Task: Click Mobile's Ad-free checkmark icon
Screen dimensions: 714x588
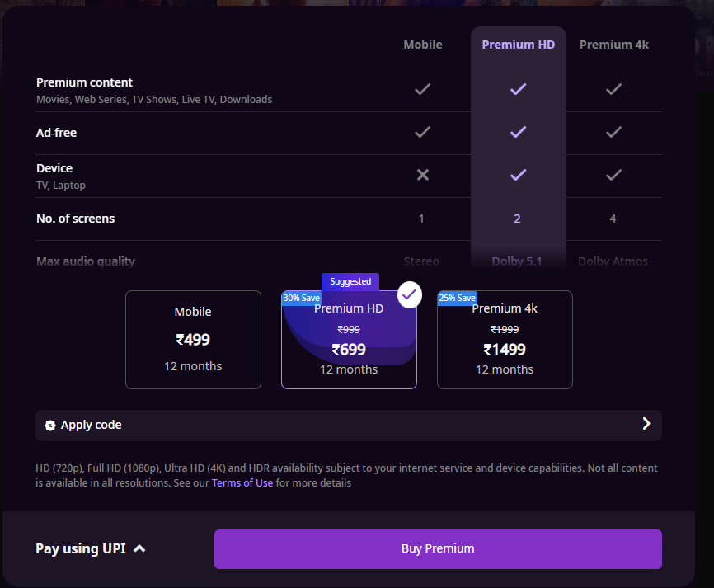Action: (x=423, y=132)
